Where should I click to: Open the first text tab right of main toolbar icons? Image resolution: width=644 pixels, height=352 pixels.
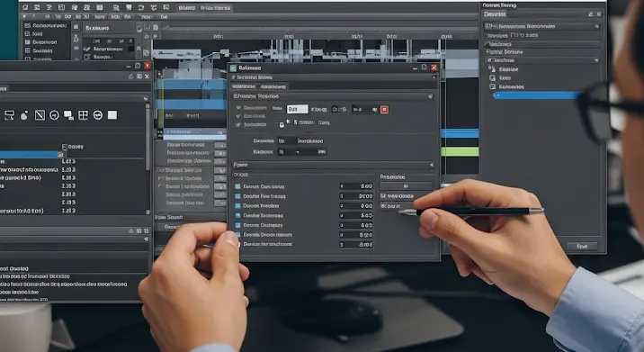pos(187,8)
